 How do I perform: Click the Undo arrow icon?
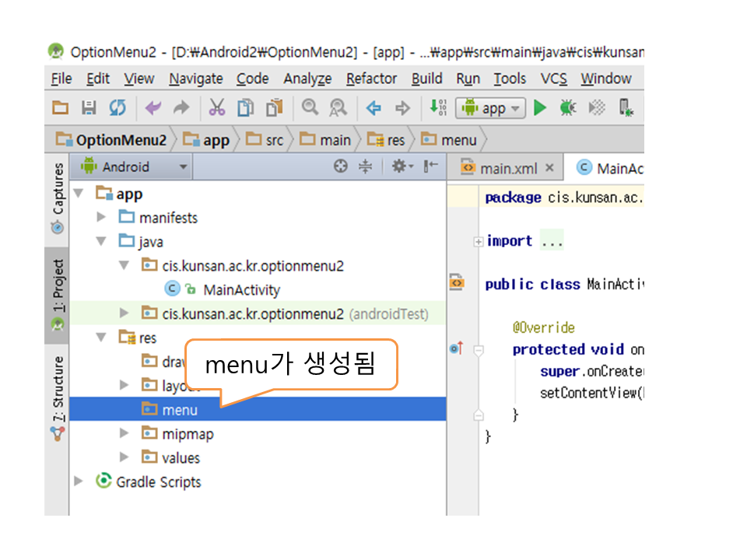click(153, 108)
